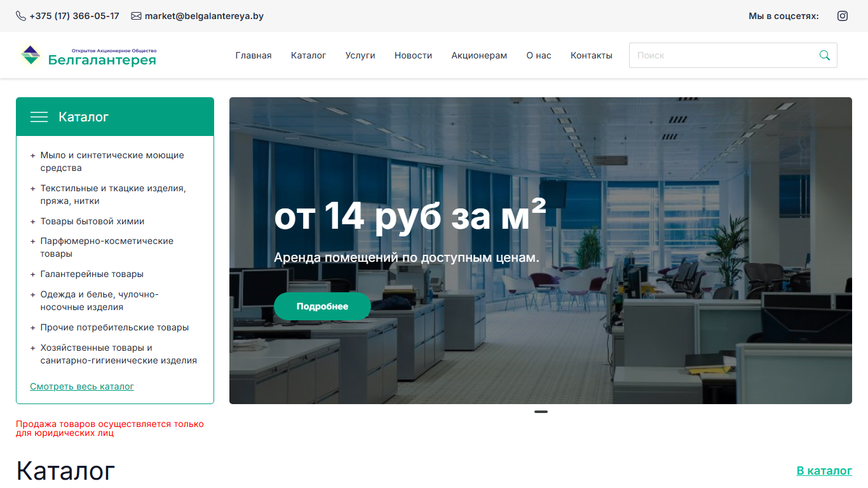Expand plus next to Парфюмерно-косметические товары
This screenshot has width=868, height=488.
tap(33, 241)
